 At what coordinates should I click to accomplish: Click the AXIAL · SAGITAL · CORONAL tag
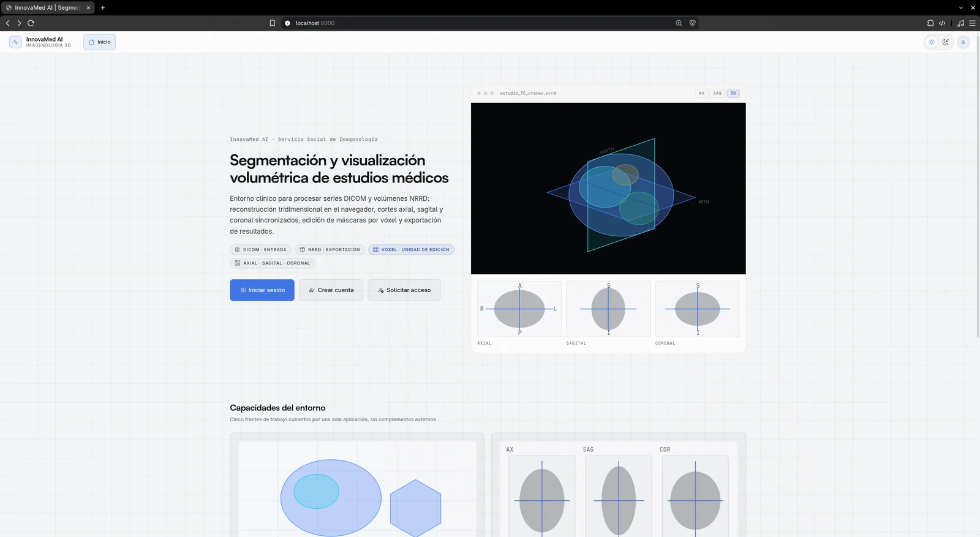click(x=273, y=263)
